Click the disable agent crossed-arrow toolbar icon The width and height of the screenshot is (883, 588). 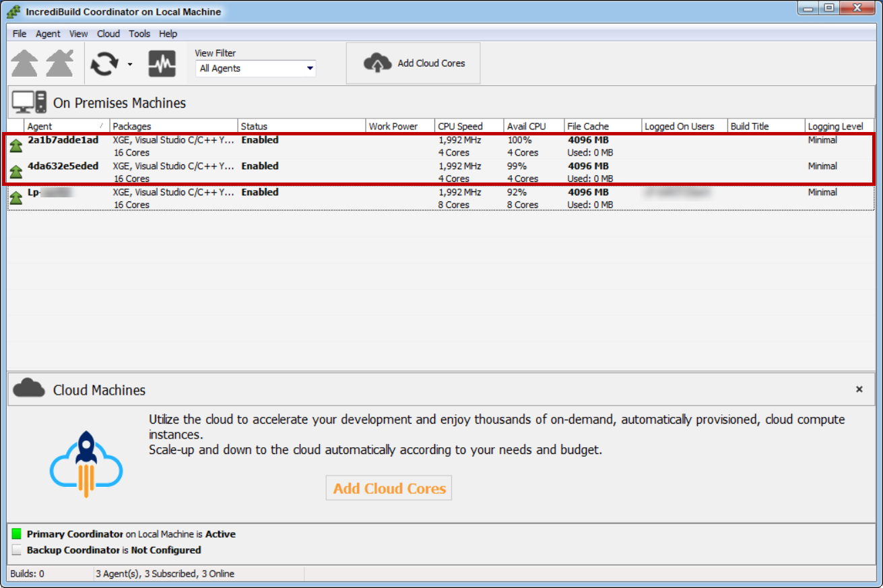tap(59, 64)
